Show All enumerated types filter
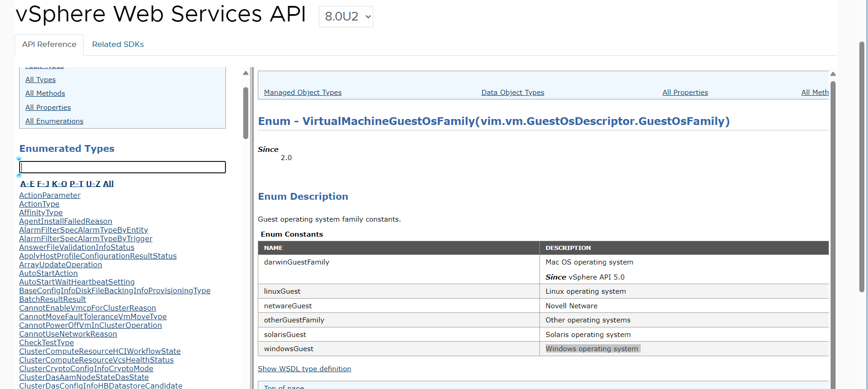 coord(108,184)
